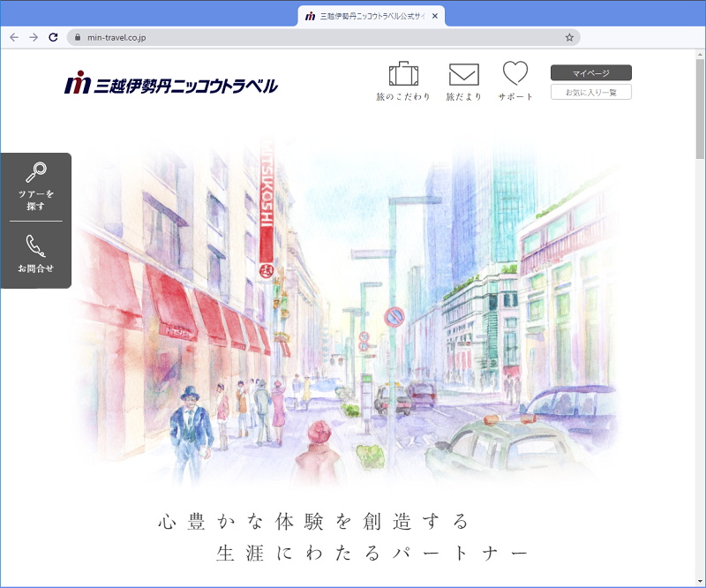Click the watercolor Mitsukoshi street illustration
706x588 pixels.
point(353,318)
